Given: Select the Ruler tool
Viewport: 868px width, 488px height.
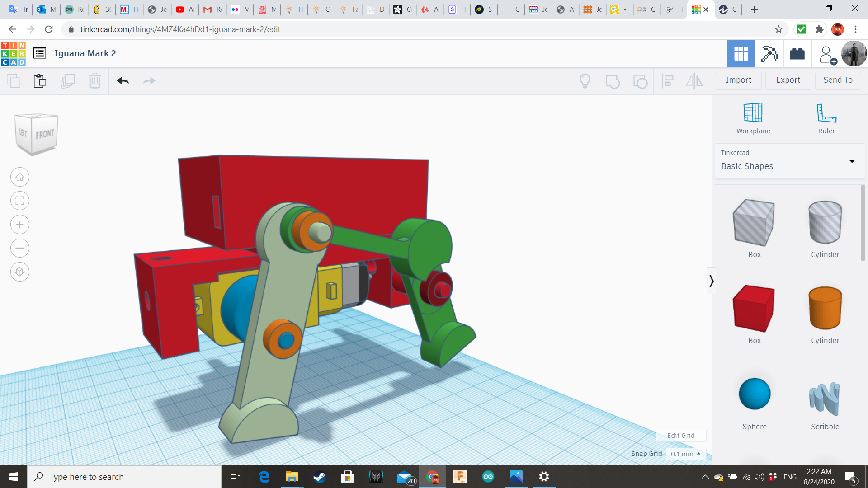Looking at the screenshot, I should pyautogui.click(x=826, y=113).
